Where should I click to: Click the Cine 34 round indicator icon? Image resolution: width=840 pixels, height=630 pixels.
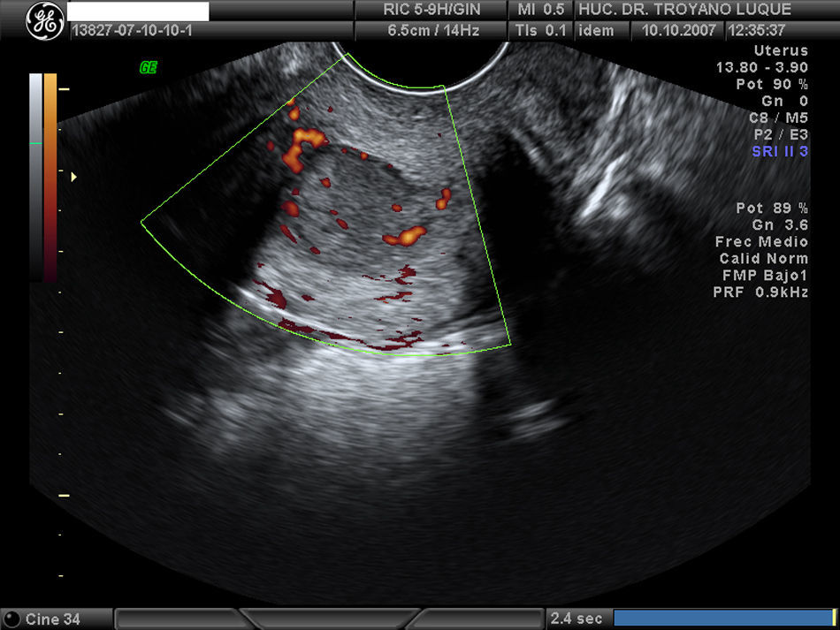tap(11, 619)
